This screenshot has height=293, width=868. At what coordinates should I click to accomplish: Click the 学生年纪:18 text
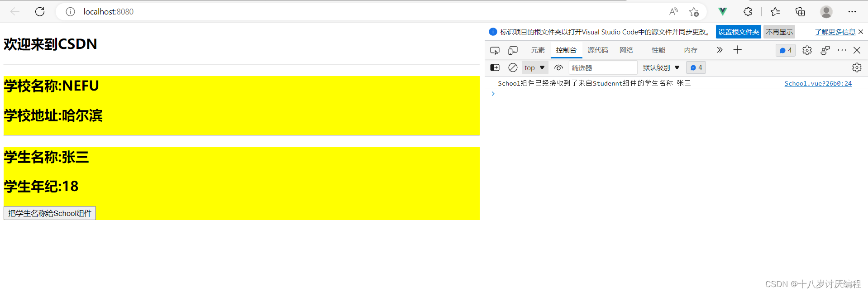(41, 186)
